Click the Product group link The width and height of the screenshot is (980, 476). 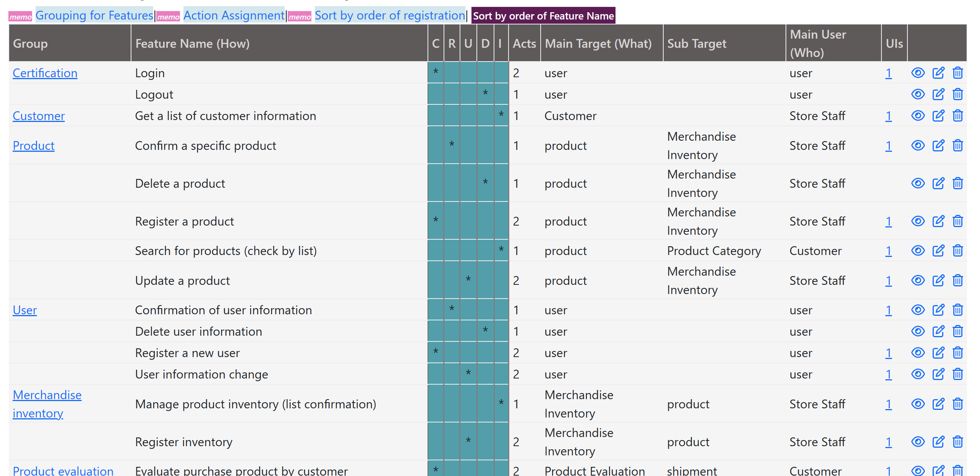33,145
